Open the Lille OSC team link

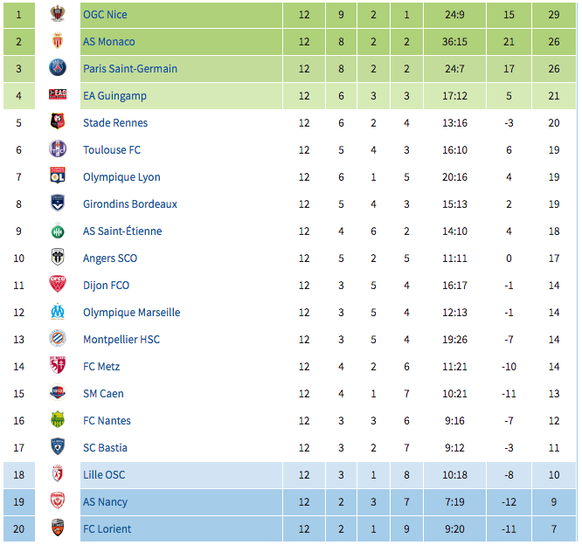104,475
